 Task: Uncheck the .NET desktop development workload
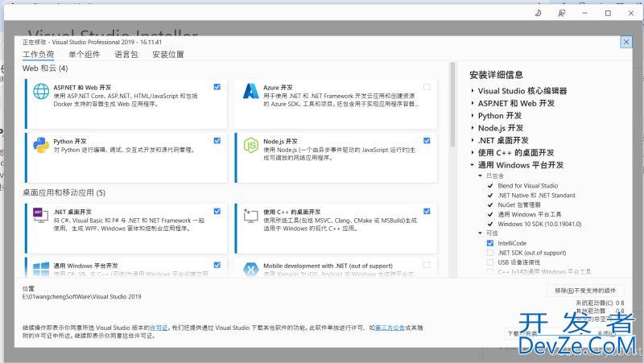(x=217, y=211)
